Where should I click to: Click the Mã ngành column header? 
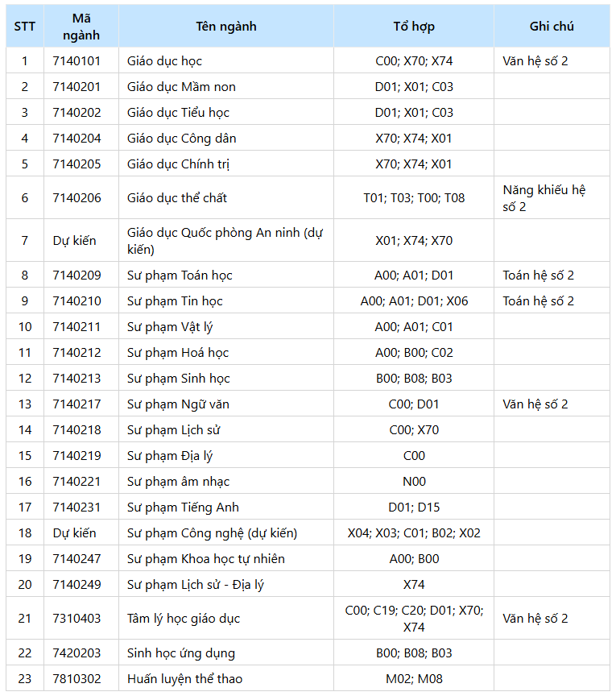point(81,27)
